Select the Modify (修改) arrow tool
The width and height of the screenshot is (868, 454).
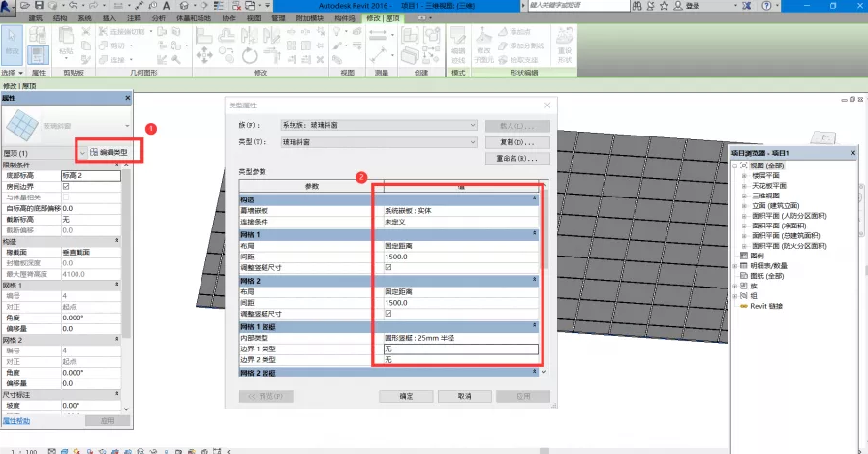pyautogui.click(x=13, y=42)
